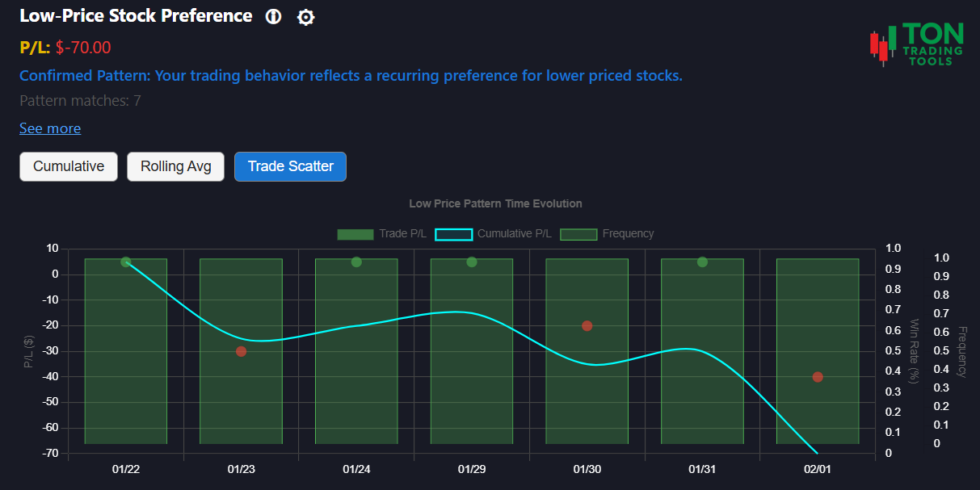
Task: Click the 01/29 date label on x-axis
Action: click(471, 468)
